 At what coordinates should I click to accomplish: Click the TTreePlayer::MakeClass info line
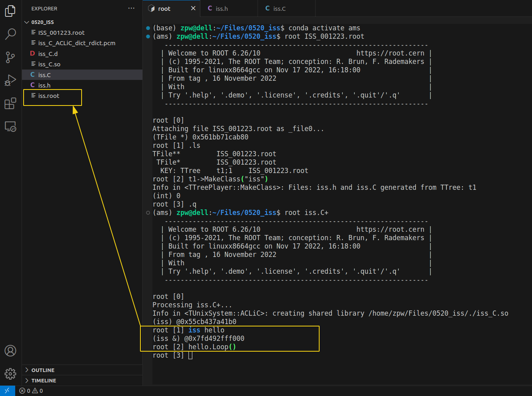point(314,187)
